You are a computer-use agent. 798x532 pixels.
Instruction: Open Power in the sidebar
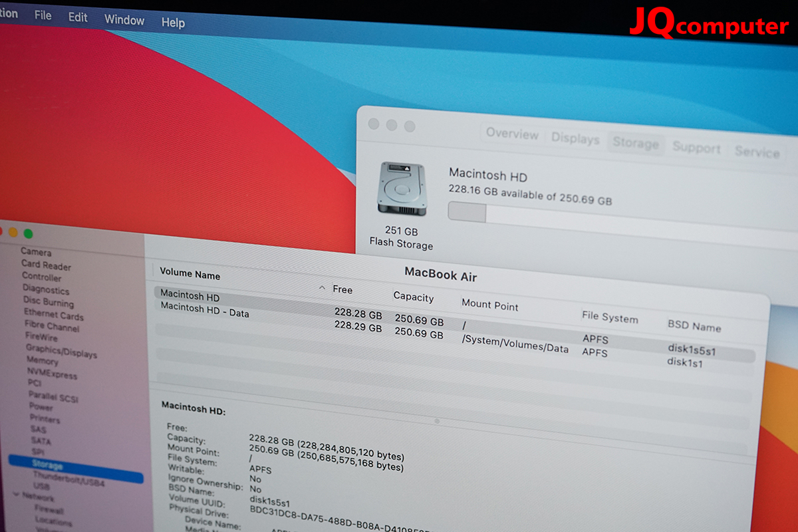[x=41, y=406]
